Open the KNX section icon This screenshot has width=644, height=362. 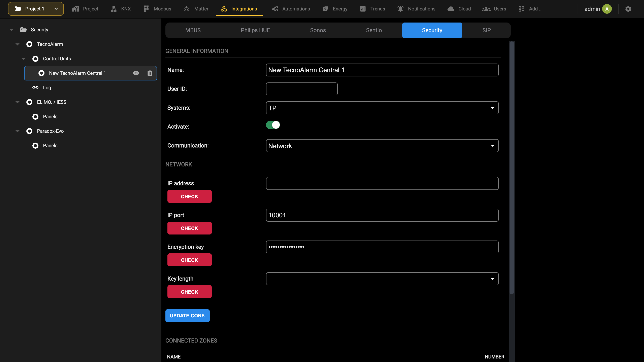point(114,9)
